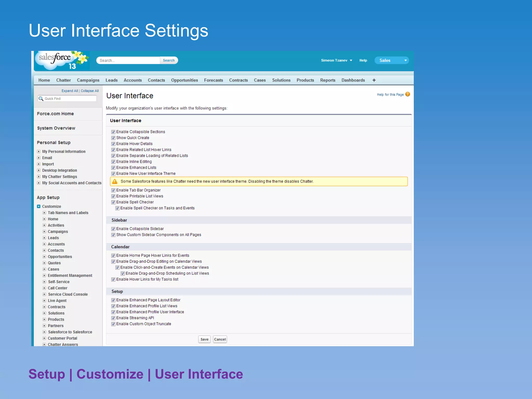Screen dimensions: 532x399
Task: Toggle Enable Enhanced Lists checkbox
Action: click(x=113, y=168)
